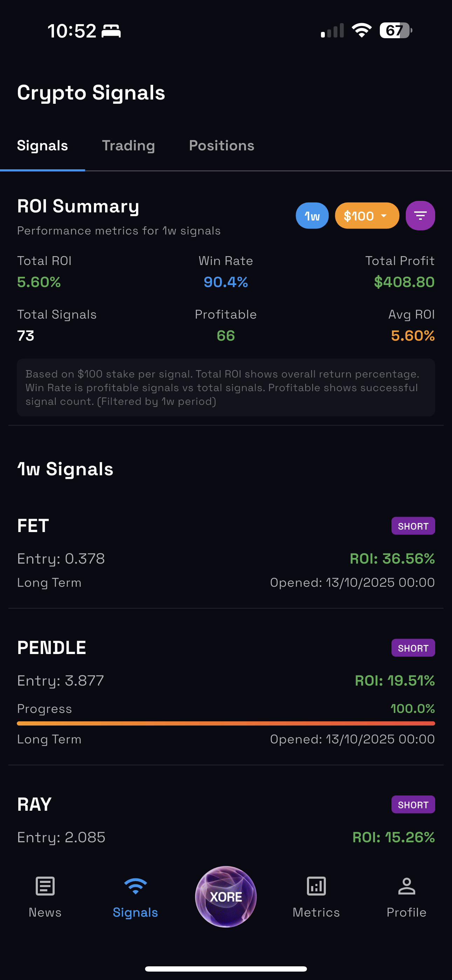
Task: Select the Signals tab at top
Action: [43, 146]
